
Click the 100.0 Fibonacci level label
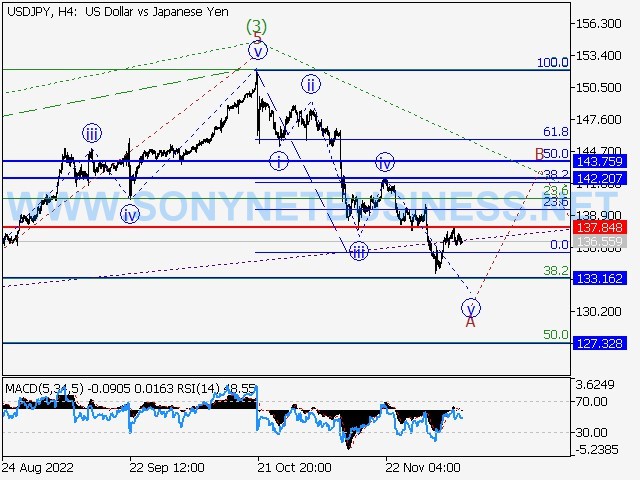point(553,62)
